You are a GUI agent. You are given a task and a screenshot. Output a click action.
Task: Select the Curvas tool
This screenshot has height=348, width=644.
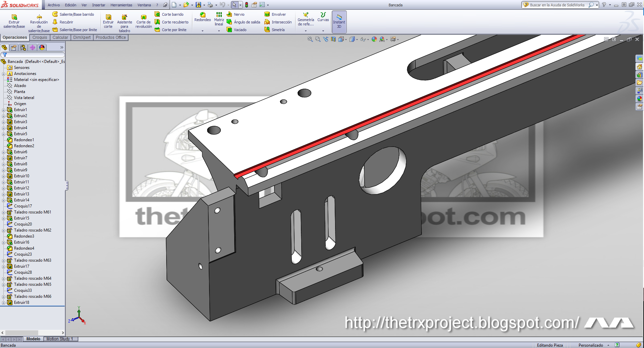pyautogui.click(x=323, y=17)
